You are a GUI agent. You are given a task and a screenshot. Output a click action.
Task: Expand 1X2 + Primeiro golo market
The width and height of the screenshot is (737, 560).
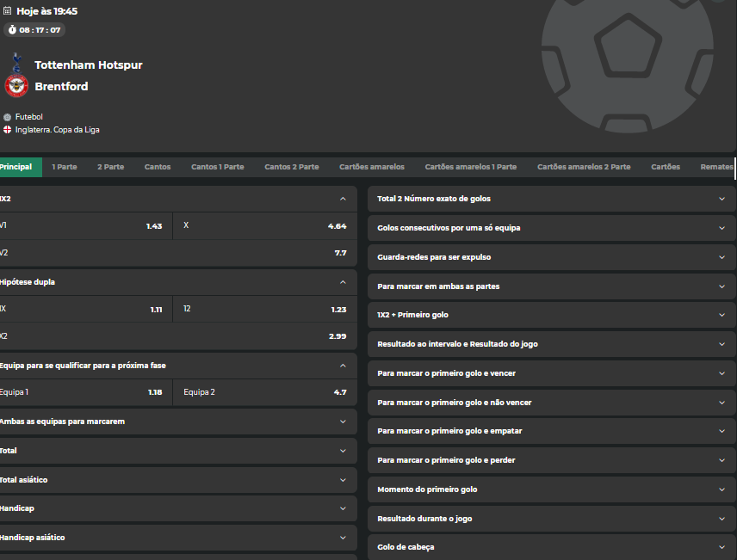tap(551, 315)
